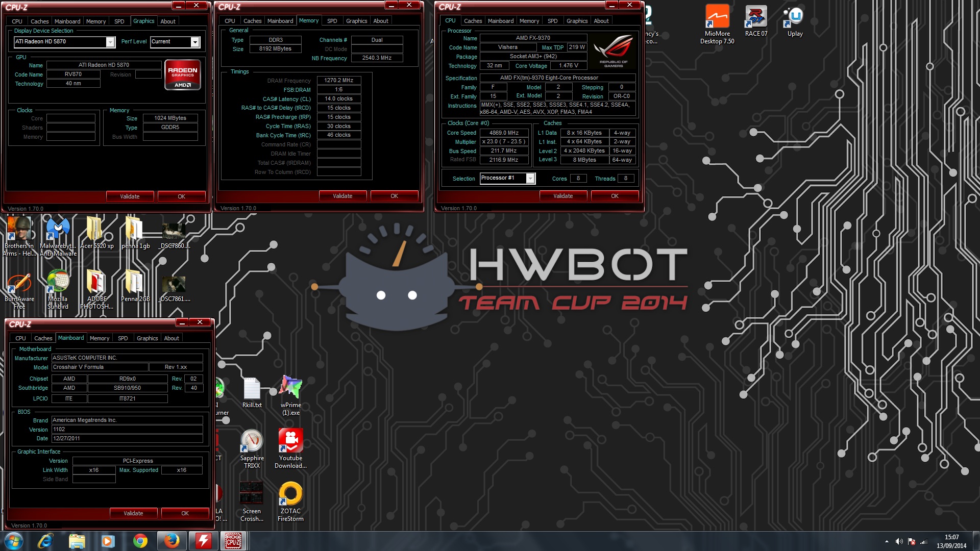This screenshot has width=980, height=551.
Task: Select Mainboard tab in CPU CPU-Z window
Action: 500,21
